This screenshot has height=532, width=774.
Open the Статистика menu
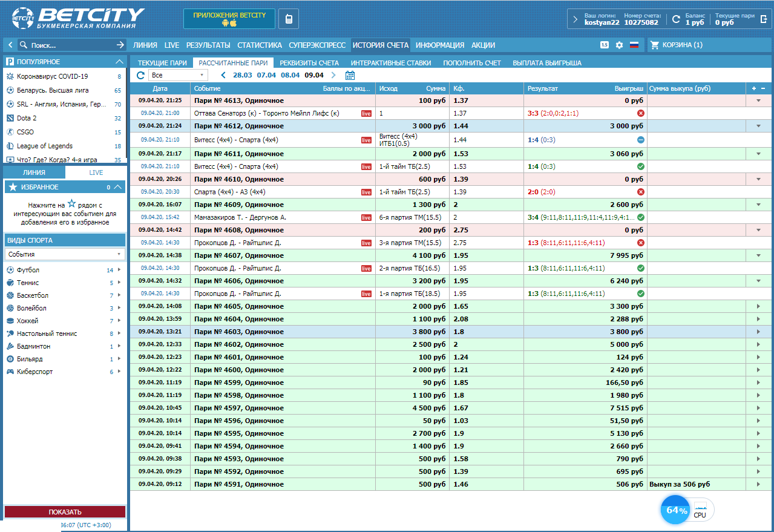(260, 45)
